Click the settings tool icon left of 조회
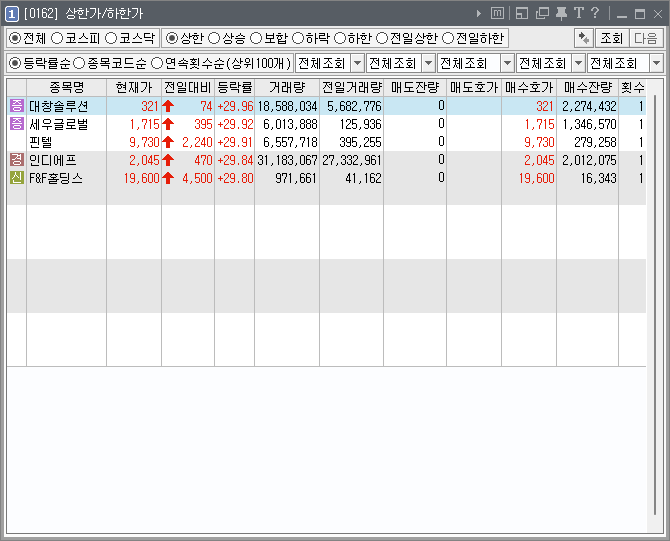The height and width of the screenshot is (541, 670). pos(583,38)
